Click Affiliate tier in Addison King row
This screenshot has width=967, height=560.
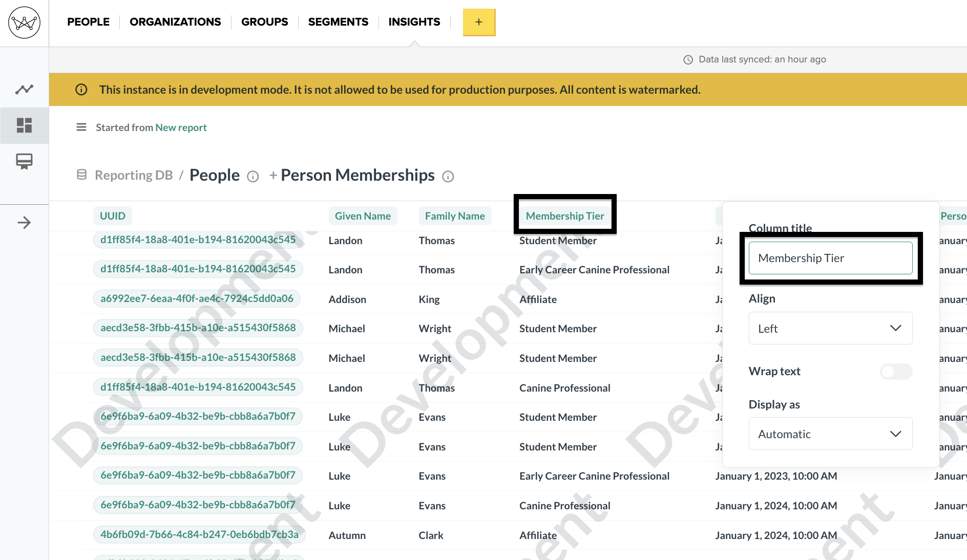click(538, 299)
